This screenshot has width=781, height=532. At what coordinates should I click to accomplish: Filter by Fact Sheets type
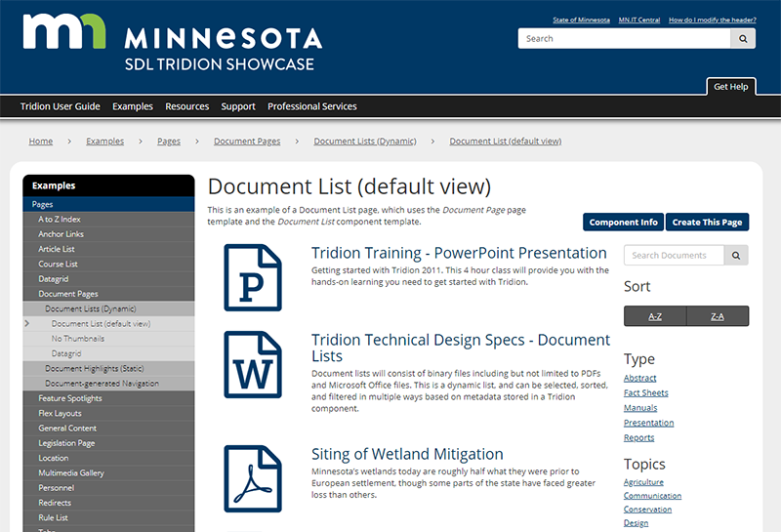point(645,393)
